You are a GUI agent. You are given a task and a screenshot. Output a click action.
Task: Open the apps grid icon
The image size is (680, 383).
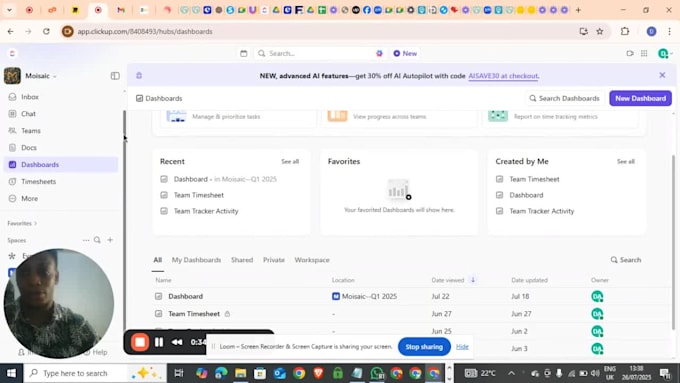[x=644, y=53]
